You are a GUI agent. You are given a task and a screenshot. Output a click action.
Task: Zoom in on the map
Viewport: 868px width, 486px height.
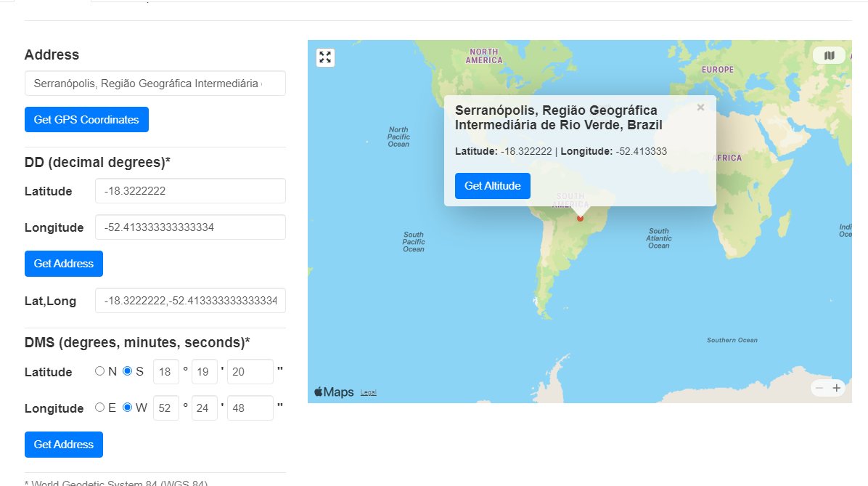click(837, 388)
